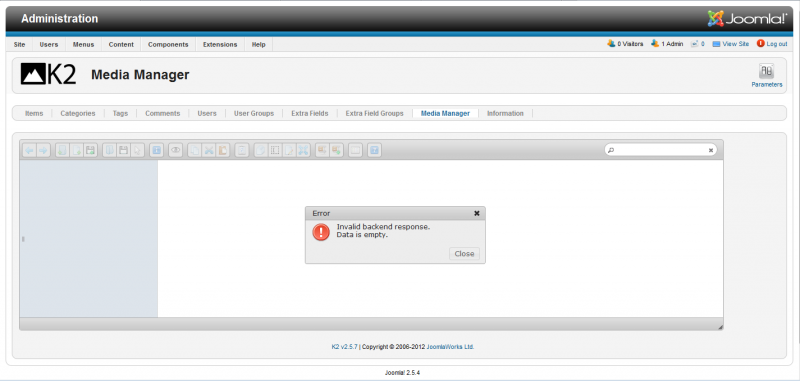Open the K2 v2.5.7 footer link
This screenshot has height=381, width=800.
click(344, 347)
